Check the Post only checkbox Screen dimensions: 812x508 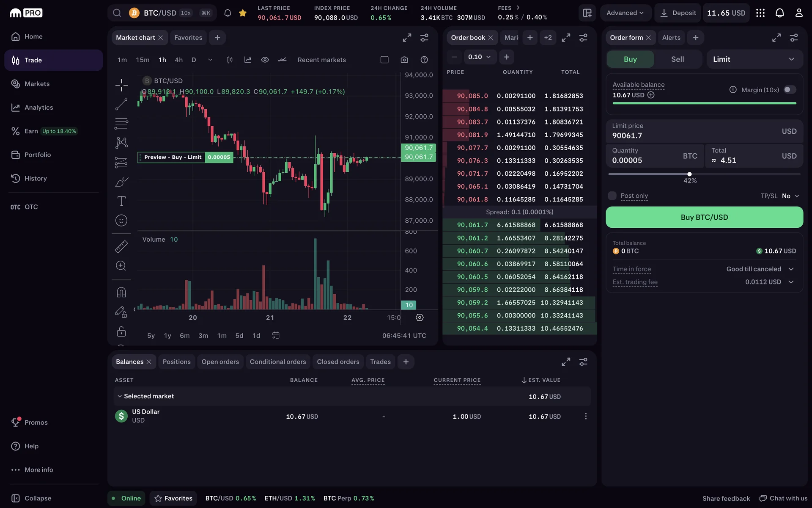coord(612,196)
